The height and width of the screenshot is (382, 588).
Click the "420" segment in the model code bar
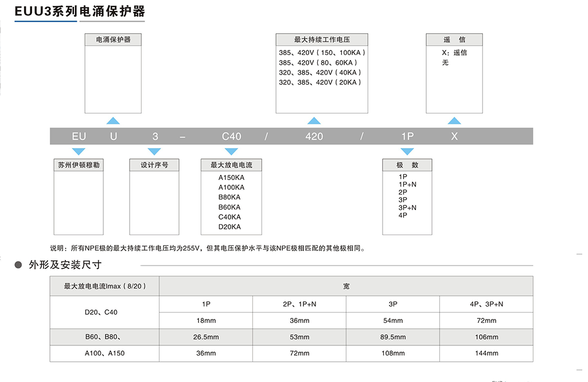coord(313,136)
